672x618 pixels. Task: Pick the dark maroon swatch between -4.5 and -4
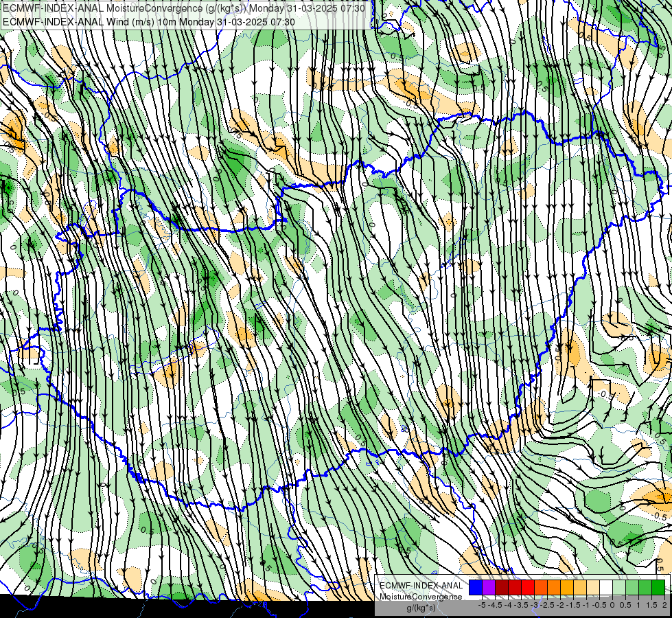pyautogui.click(x=502, y=588)
